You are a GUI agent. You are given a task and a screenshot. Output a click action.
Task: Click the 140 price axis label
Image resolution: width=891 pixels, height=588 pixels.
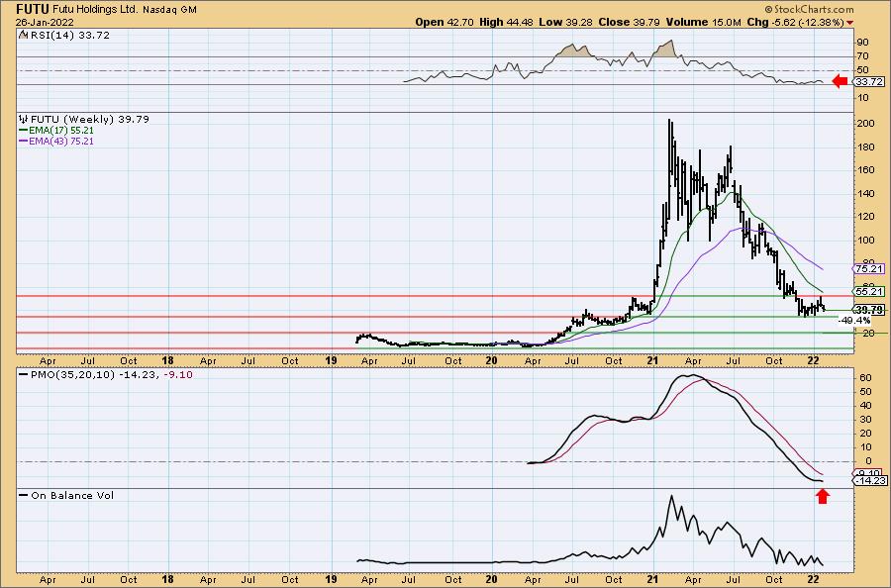866,193
